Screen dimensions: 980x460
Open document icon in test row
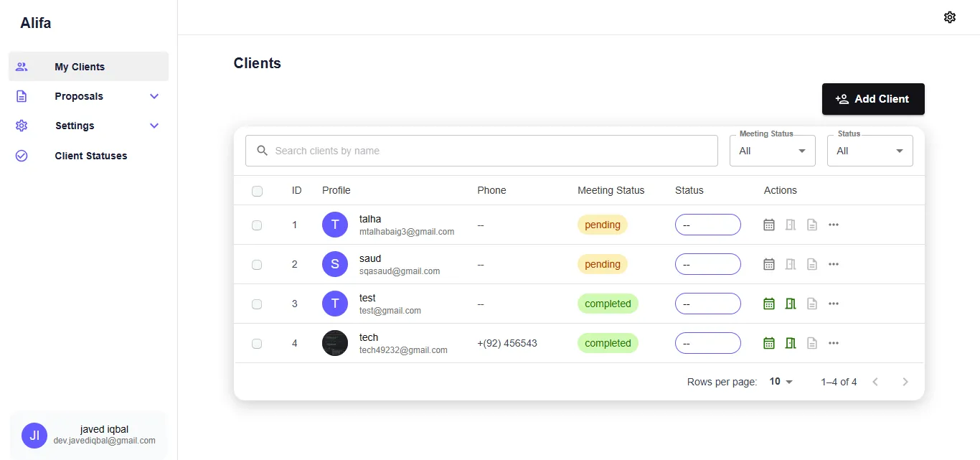pyautogui.click(x=812, y=304)
